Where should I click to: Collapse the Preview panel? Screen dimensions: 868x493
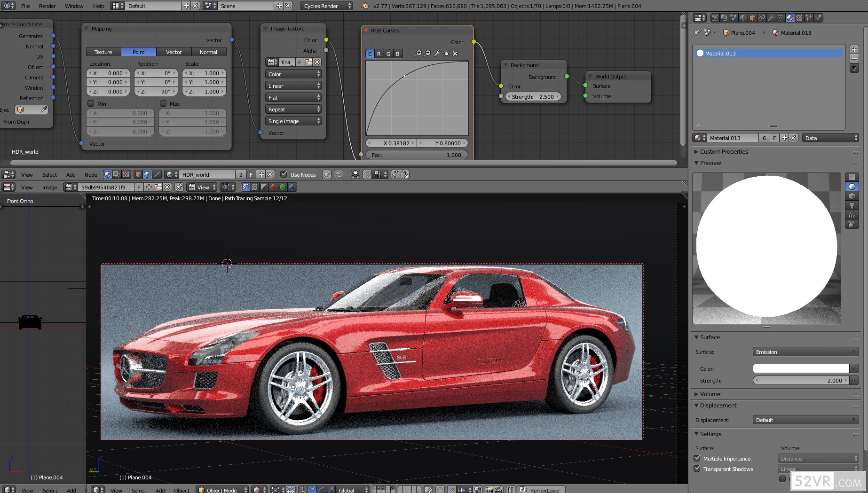708,163
